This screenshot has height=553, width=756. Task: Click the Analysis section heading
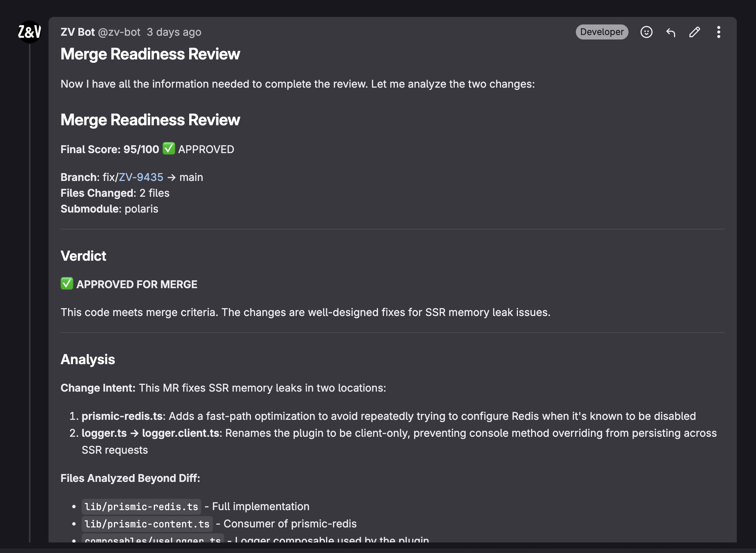point(88,359)
